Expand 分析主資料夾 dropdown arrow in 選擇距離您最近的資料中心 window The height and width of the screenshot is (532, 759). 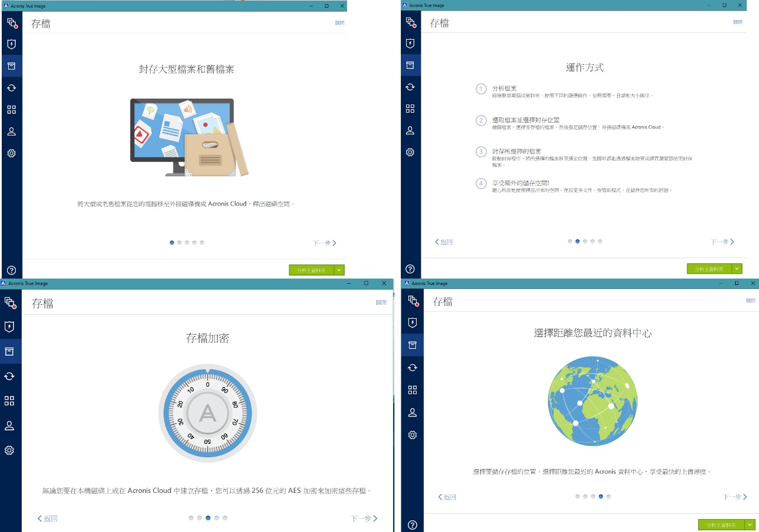click(x=750, y=525)
